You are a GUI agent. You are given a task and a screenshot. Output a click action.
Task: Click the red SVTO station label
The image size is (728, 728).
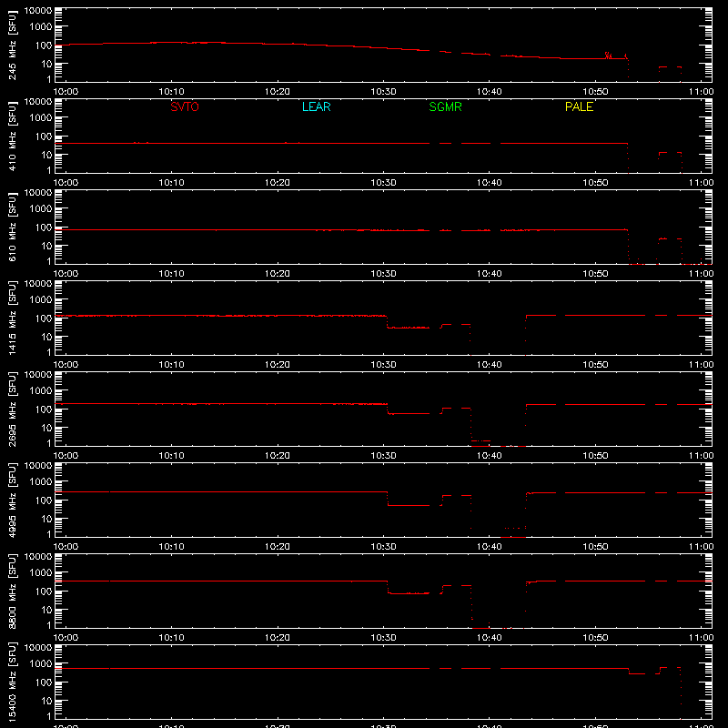[x=185, y=106]
